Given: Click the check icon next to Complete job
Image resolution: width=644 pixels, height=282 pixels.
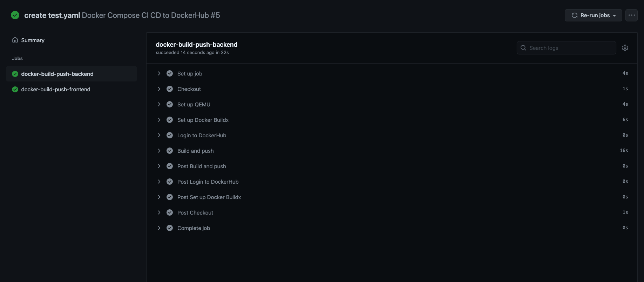Looking at the screenshot, I should click(170, 228).
